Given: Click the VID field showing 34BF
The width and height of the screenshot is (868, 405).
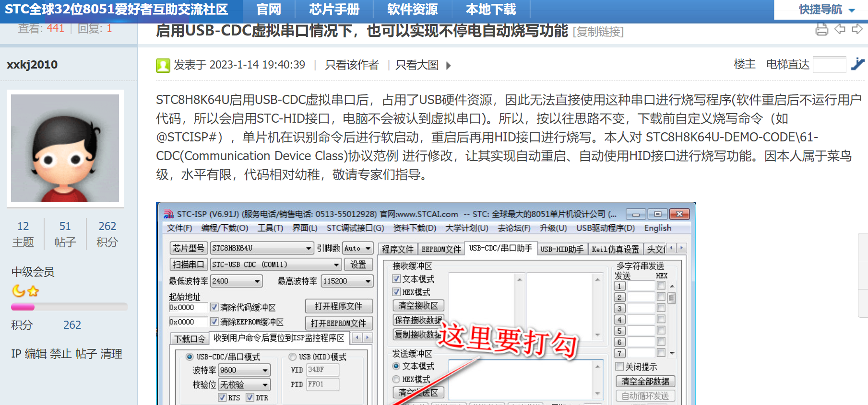Looking at the screenshot, I should tap(322, 370).
